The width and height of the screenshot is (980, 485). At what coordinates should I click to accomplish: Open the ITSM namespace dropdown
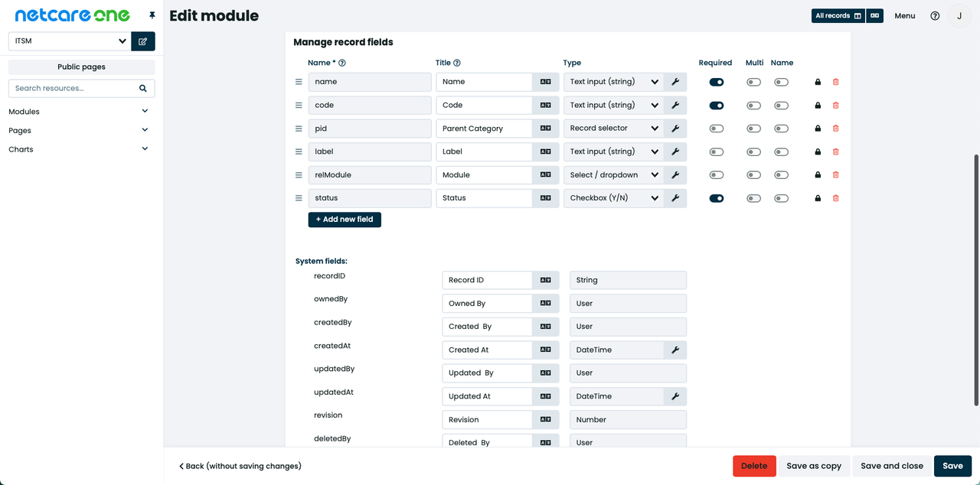(x=69, y=41)
